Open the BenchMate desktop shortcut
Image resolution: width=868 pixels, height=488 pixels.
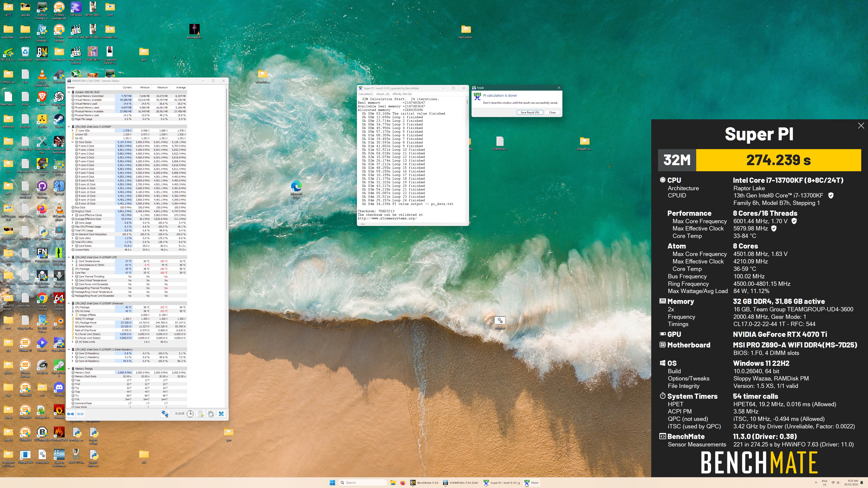[42, 54]
